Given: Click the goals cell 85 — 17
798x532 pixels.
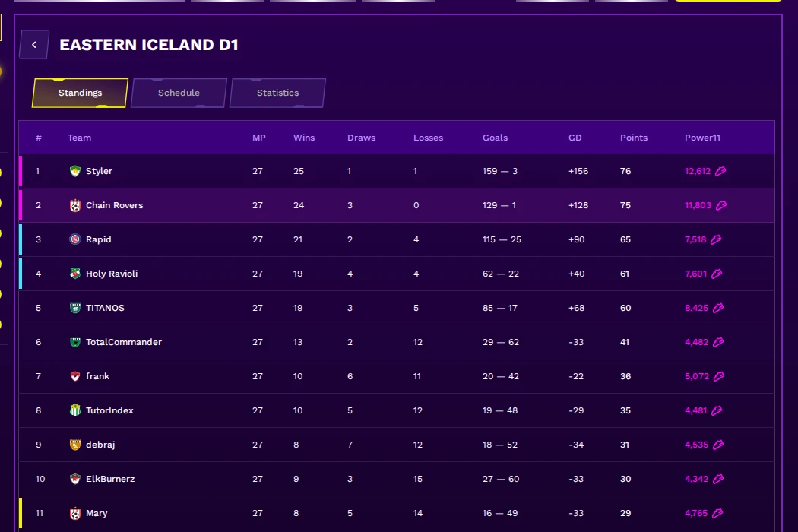Looking at the screenshot, I should tap(500, 308).
